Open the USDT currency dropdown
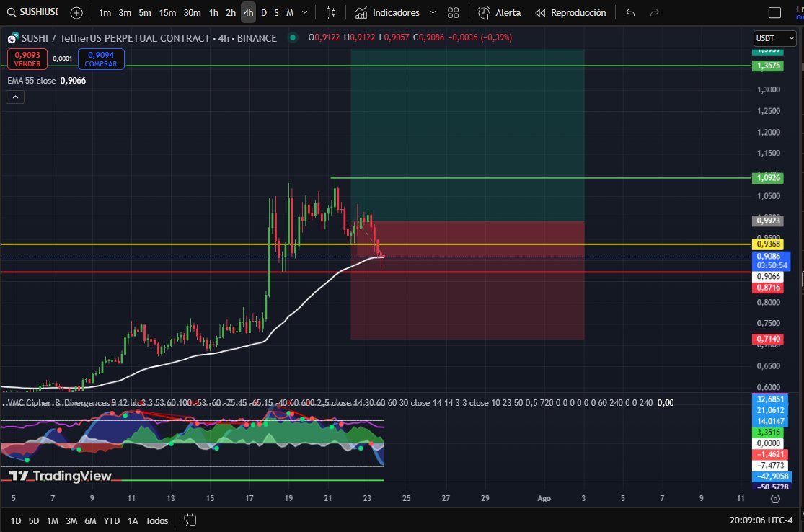Viewport: 804px width, 532px height. pos(774,38)
